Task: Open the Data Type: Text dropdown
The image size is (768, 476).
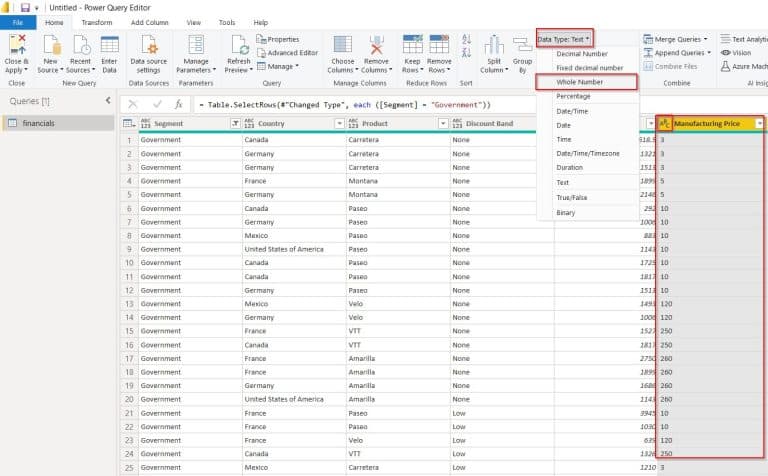Action: (563, 39)
